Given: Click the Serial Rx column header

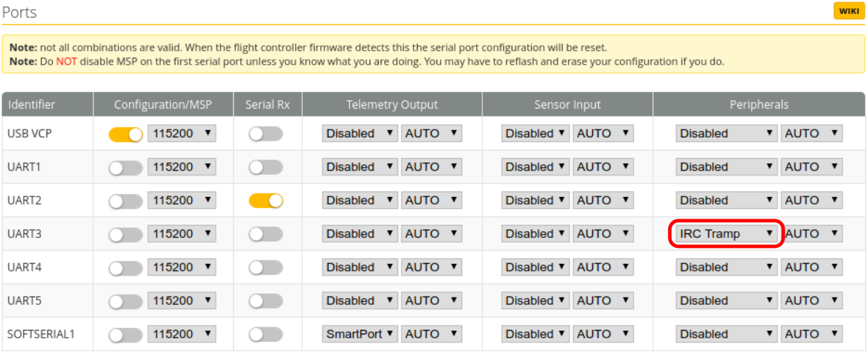Looking at the screenshot, I should click(267, 104).
